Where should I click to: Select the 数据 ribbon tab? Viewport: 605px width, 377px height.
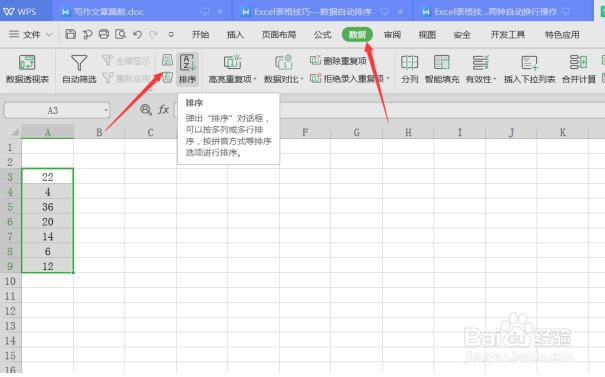pyautogui.click(x=357, y=34)
